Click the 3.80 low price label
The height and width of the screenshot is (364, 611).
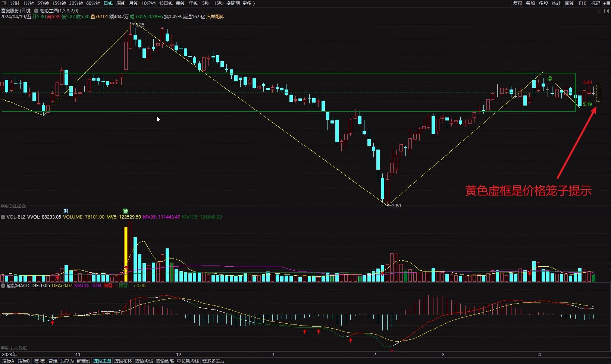click(x=397, y=205)
